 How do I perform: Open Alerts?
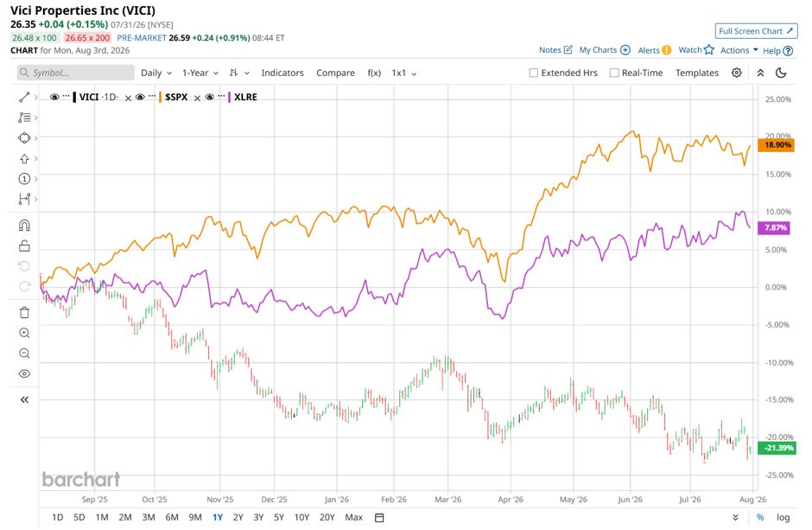[654, 50]
